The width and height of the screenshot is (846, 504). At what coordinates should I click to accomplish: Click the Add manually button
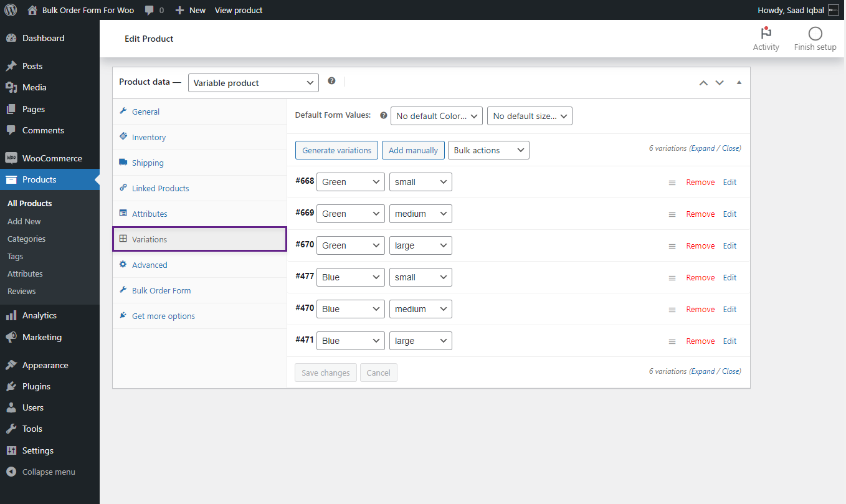(413, 150)
